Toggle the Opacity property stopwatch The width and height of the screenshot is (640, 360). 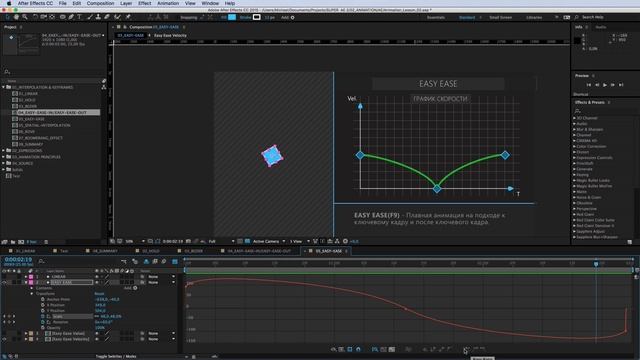[x=43, y=328]
